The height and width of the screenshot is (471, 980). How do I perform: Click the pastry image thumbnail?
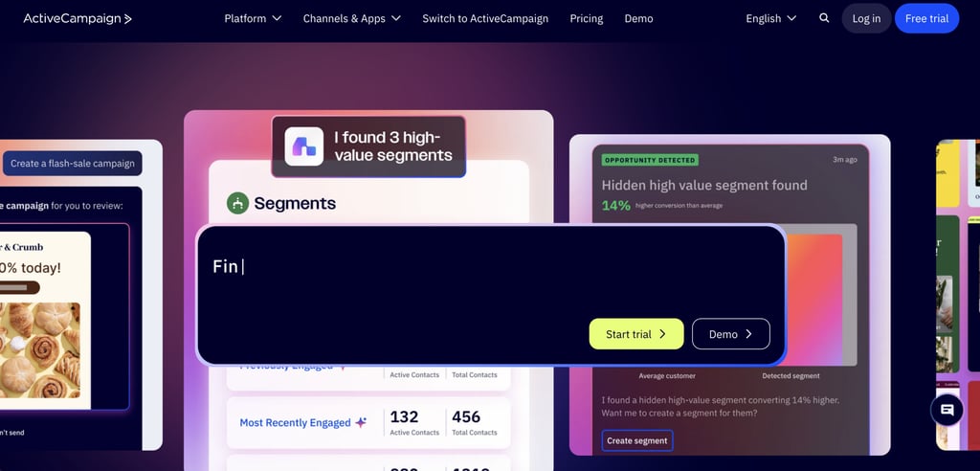click(40, 350)
